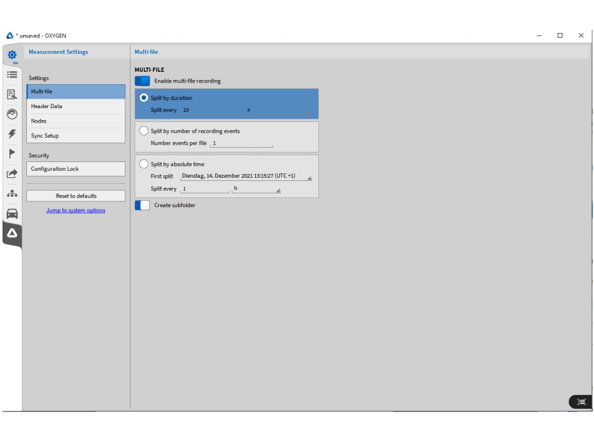The height and width of the screenshot is (445, 594).
Task: Toggle Enable multi-file recording switch
Action: click(x=142, y=81)
